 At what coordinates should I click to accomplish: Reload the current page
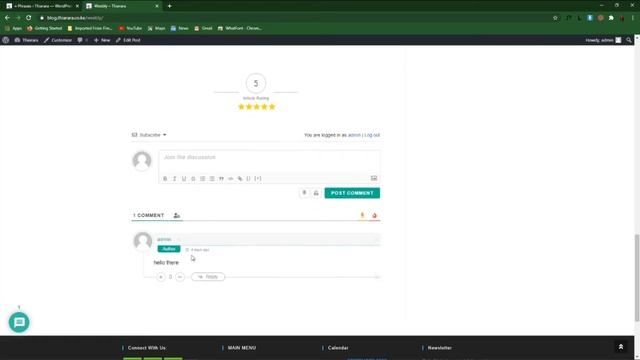[29, 18]
